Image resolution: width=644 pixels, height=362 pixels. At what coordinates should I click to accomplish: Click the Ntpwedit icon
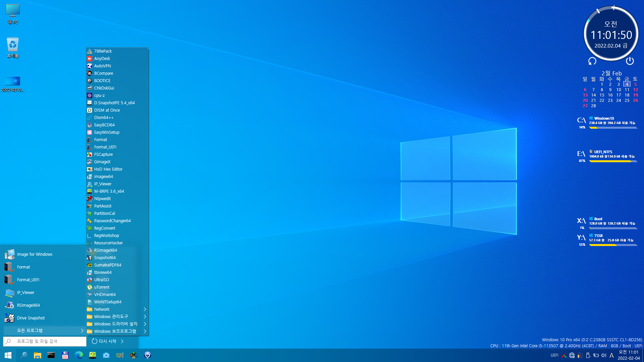[90, 199]
